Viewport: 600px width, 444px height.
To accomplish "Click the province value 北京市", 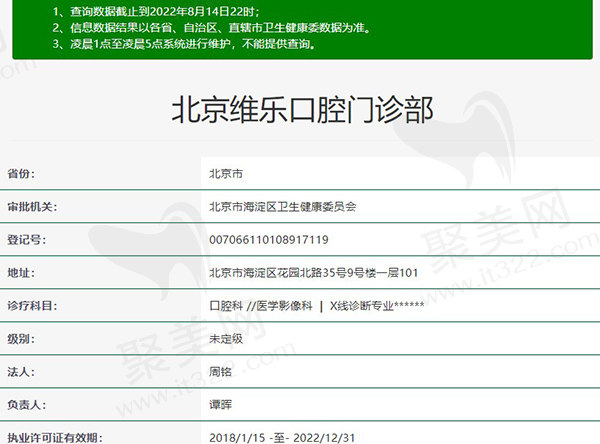I will [x=226, y=174].
